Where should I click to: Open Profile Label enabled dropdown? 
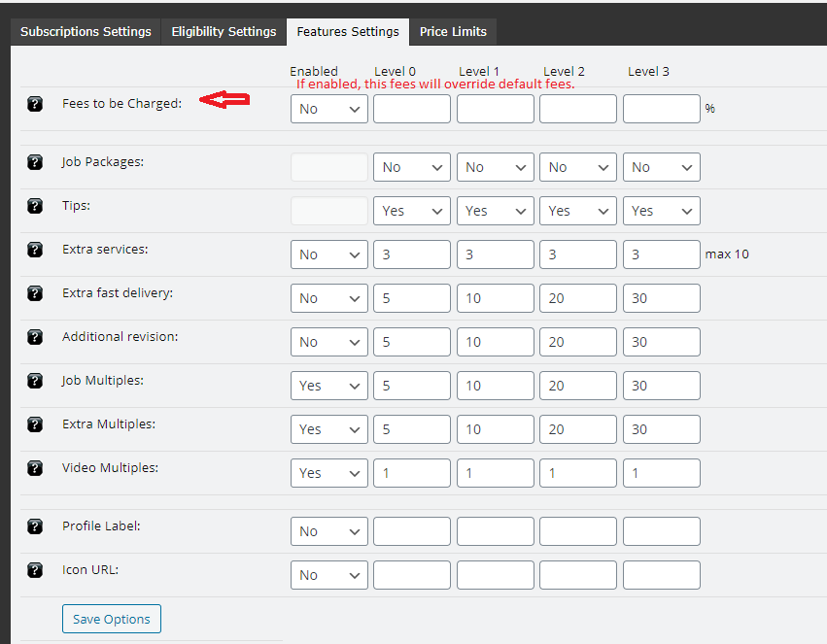329,531
